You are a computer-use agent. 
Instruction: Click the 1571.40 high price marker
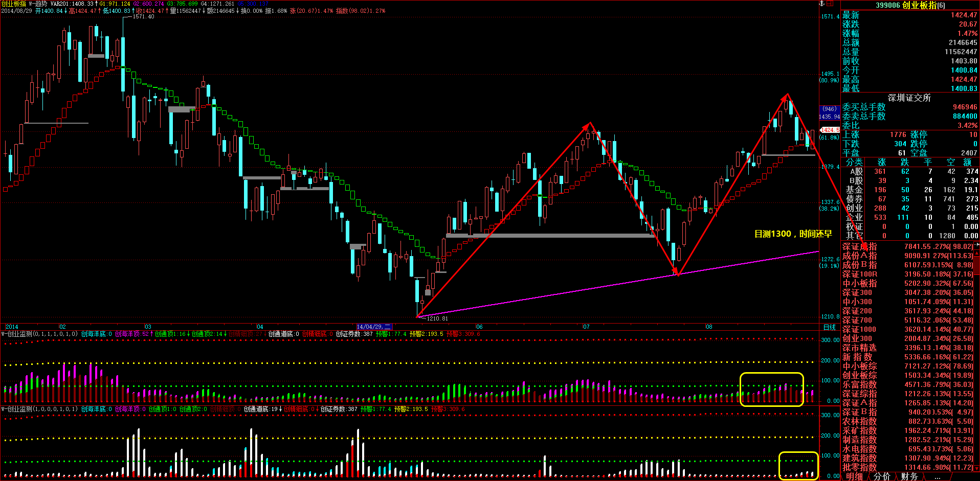pos(143,16)
